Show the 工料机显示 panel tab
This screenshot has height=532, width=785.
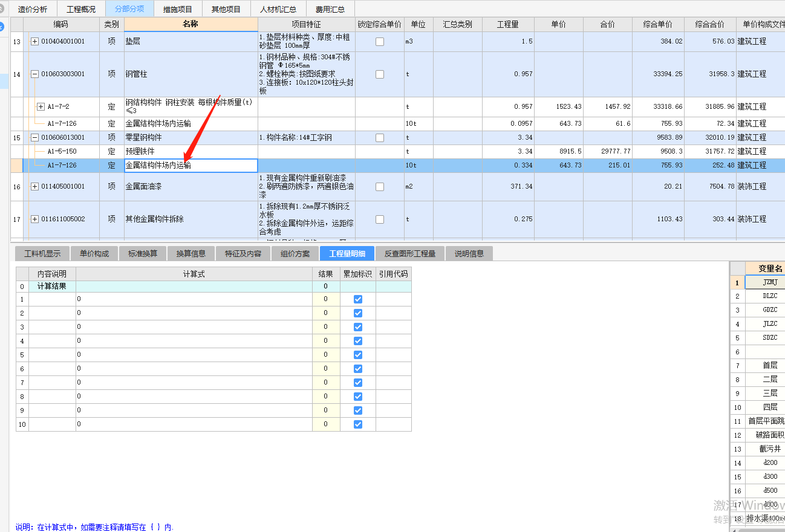click(x=42, y=254)
